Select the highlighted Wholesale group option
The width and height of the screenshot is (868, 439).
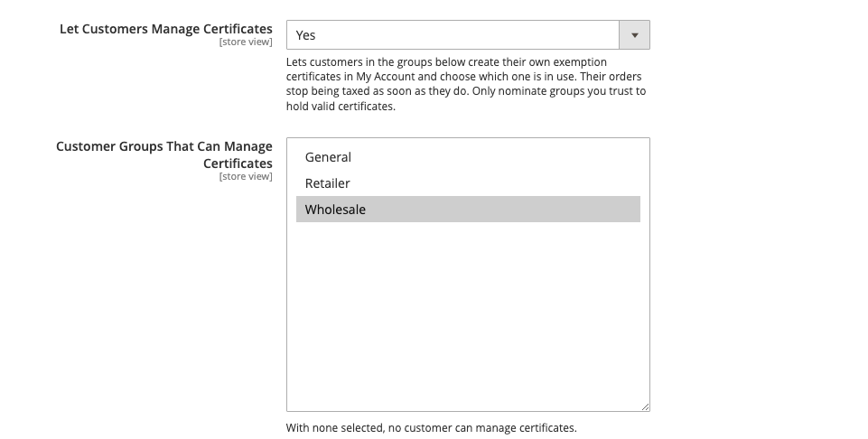(468, 210)
